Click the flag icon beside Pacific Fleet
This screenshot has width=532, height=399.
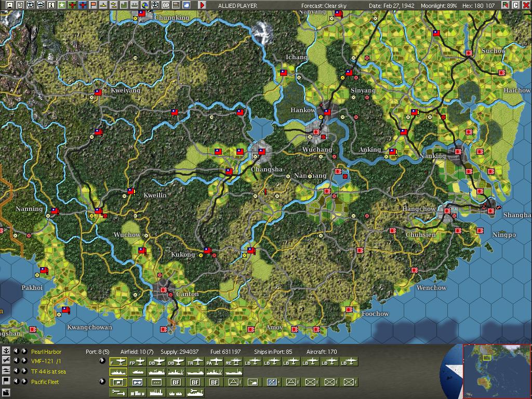point(6,381)
